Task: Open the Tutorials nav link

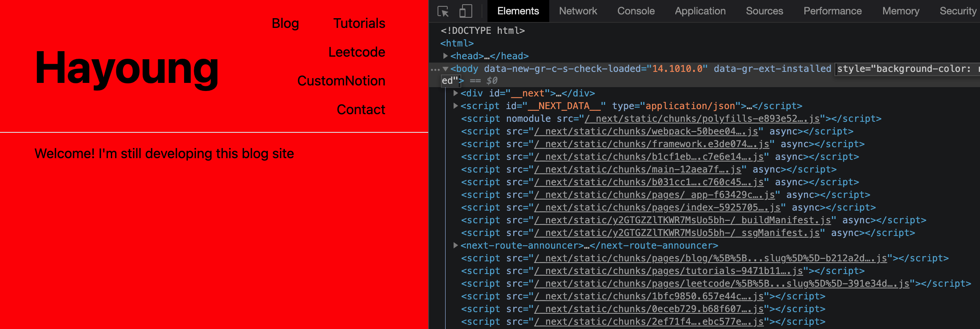Action: click(x=359, y=23)
